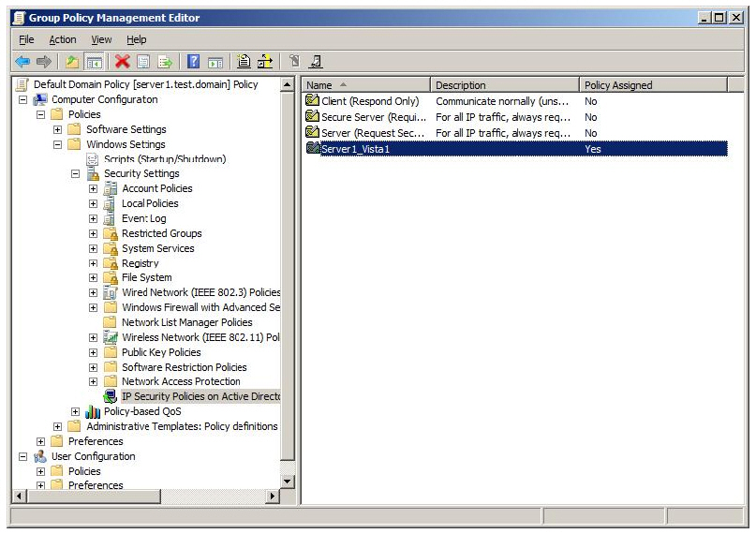Expand the Local Policies node
The width and height of the screenshot is (756, 534).
click(x=93, y=204)
